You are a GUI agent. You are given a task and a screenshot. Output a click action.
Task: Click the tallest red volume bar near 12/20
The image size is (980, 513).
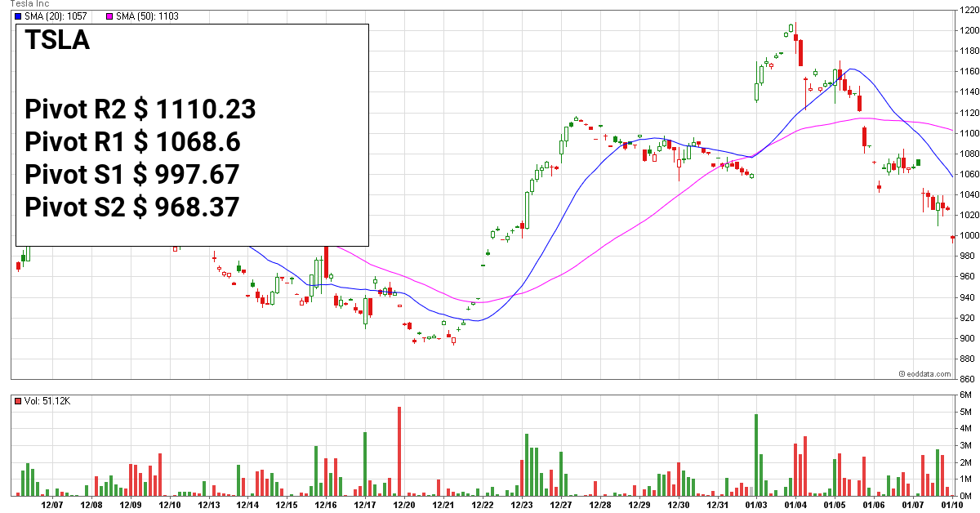point(399,452)
